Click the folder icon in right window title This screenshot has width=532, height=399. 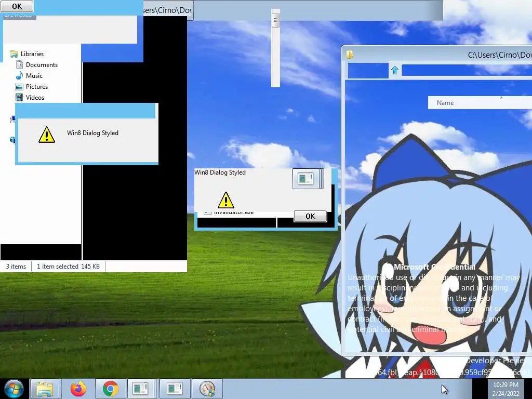click(x=350, y=54)
